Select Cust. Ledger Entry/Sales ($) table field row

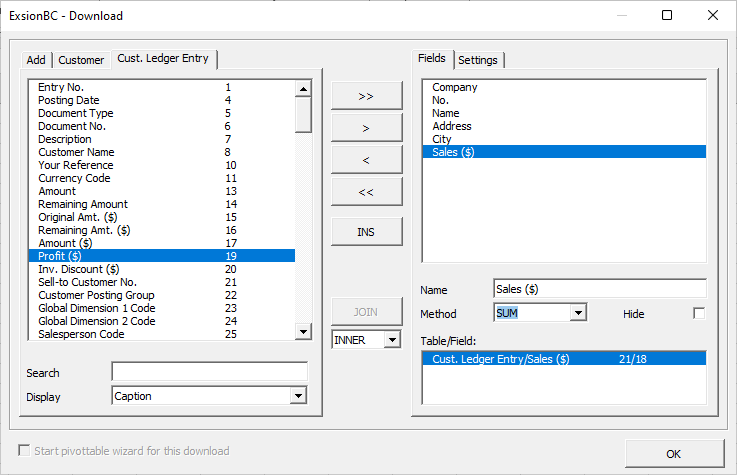click(x=564, y=359)
